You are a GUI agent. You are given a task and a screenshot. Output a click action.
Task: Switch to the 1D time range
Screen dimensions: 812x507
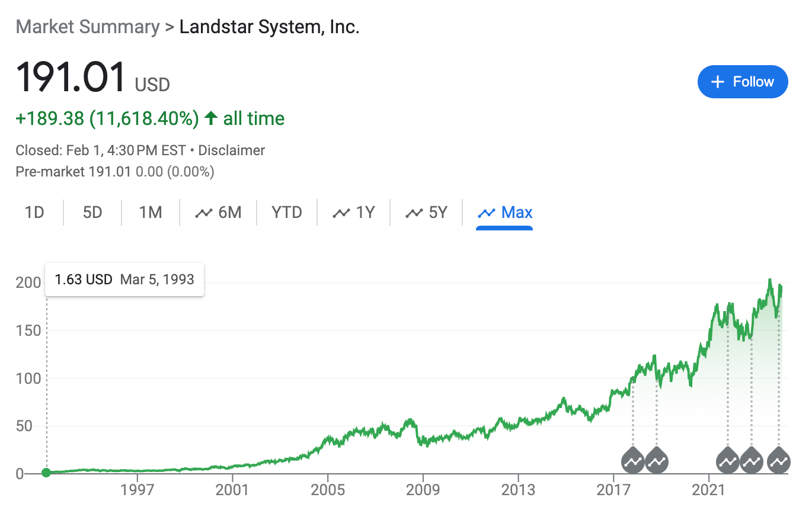(x=34, y=213)
